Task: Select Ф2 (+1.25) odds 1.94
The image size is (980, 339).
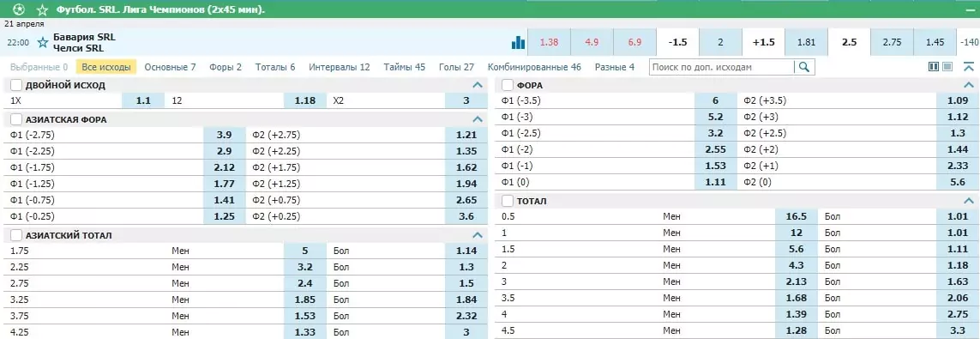Action: (466, 184)
